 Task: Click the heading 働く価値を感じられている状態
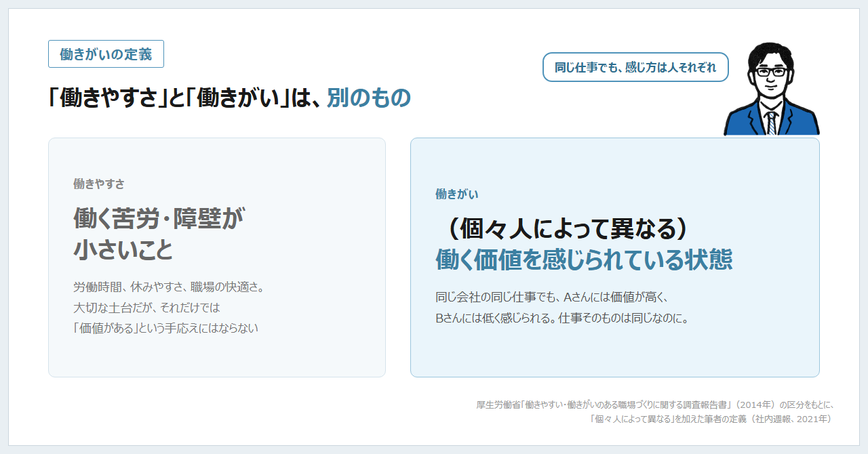coord(584,260)
